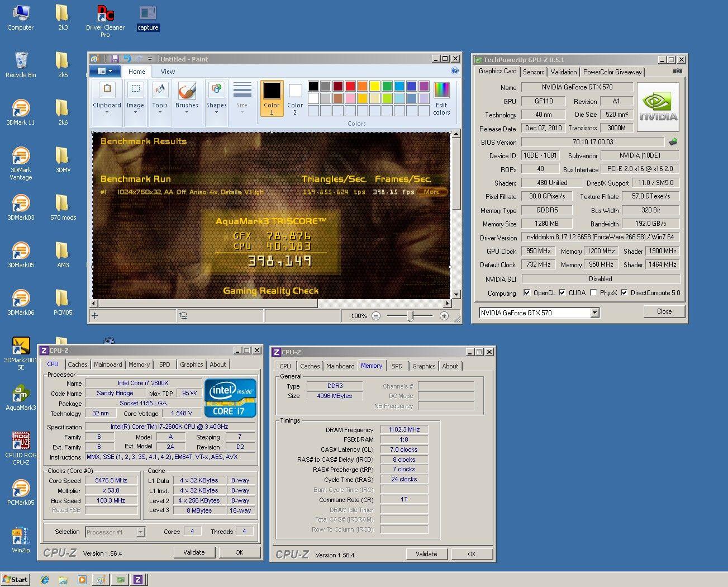Click Paint zoom slider handle
The width and height of the screenshot is (728, 587).
[x=411, y=316]
